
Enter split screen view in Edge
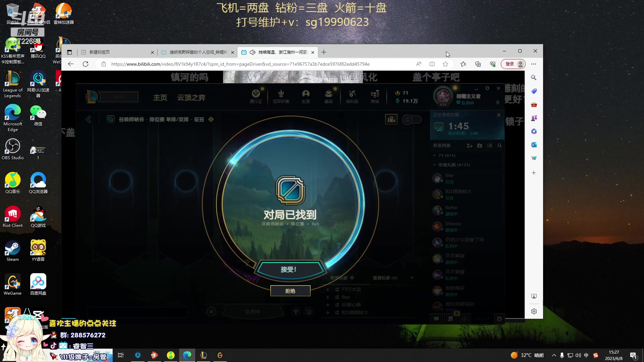click(432, 64)
